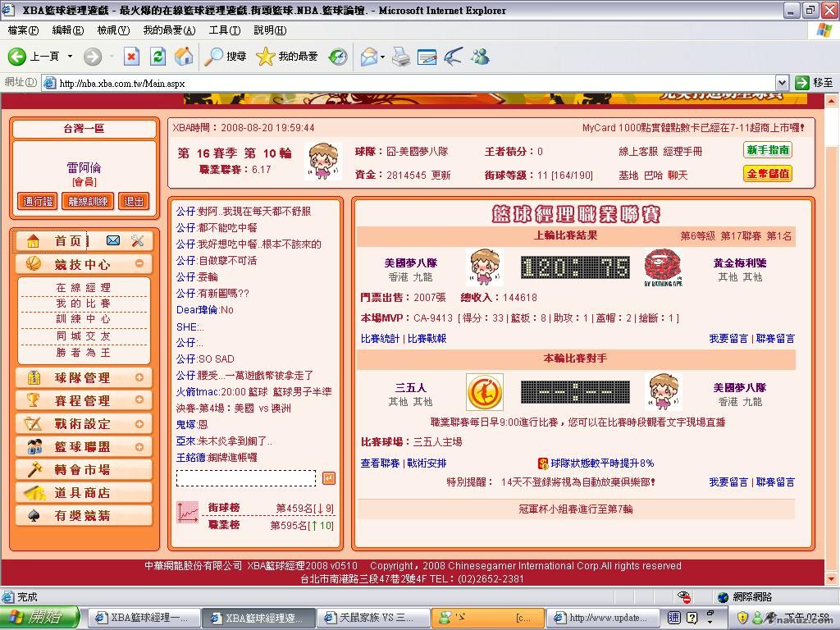Click the 離線訓練 button

point(88,202)
